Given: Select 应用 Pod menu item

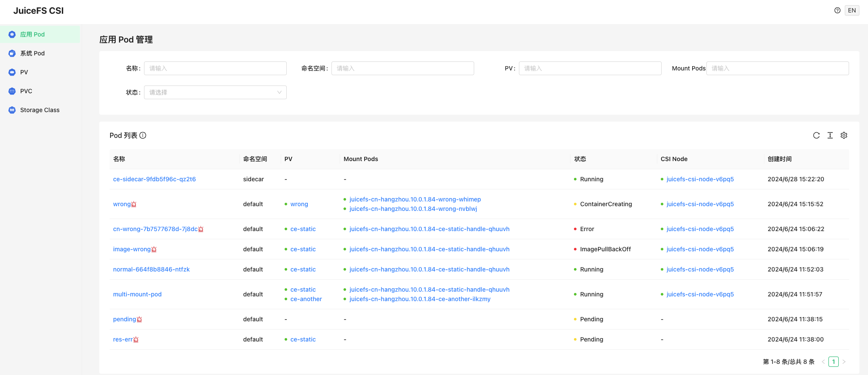Looking at the screenshot, I should (x=40, y=34).
